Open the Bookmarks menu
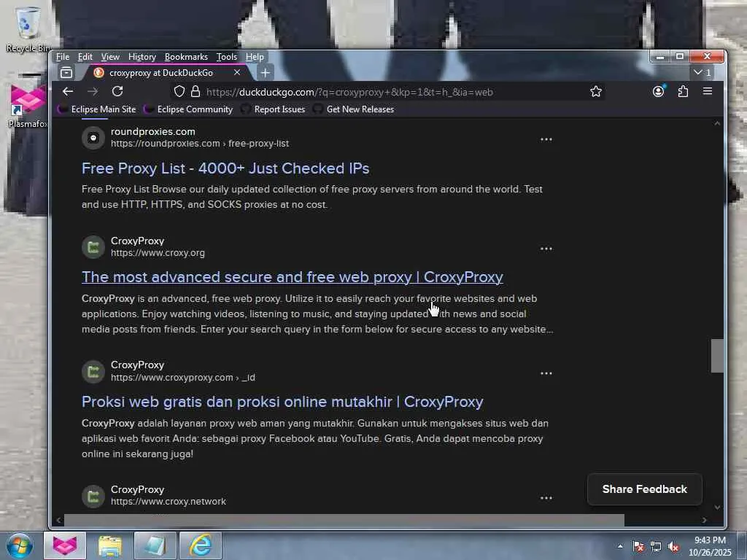This screenshot has width=747, height=560. [x=186, y=57]
